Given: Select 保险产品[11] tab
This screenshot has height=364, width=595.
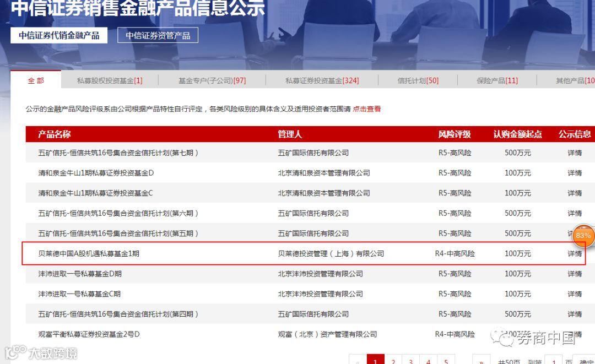Looking at the screenshot, I should tap(497, 80).
